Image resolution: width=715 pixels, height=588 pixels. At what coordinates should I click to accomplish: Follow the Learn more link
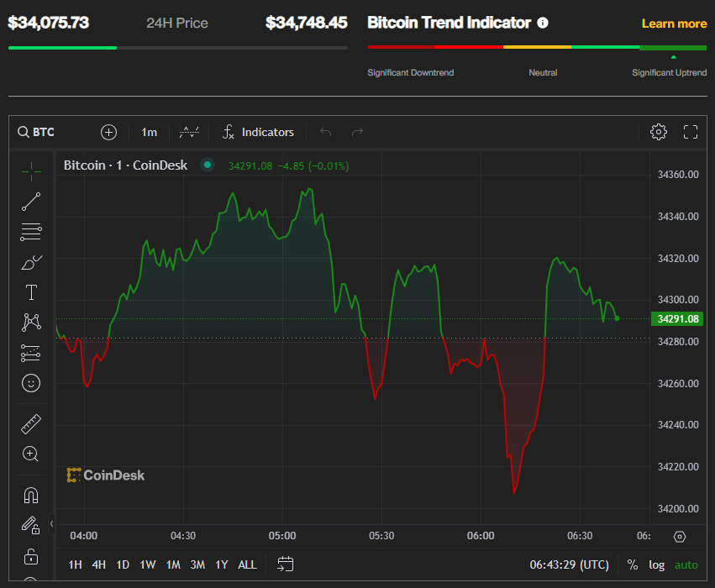(674, 24)
